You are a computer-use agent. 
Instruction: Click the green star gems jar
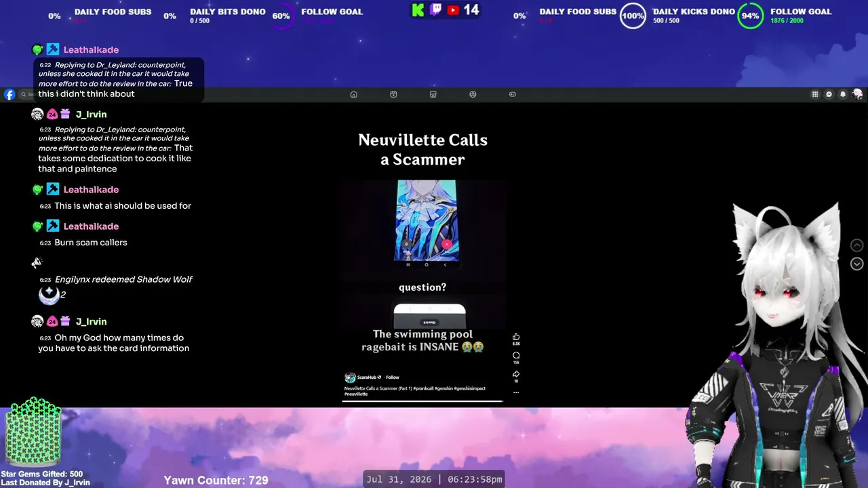[33, 433]
